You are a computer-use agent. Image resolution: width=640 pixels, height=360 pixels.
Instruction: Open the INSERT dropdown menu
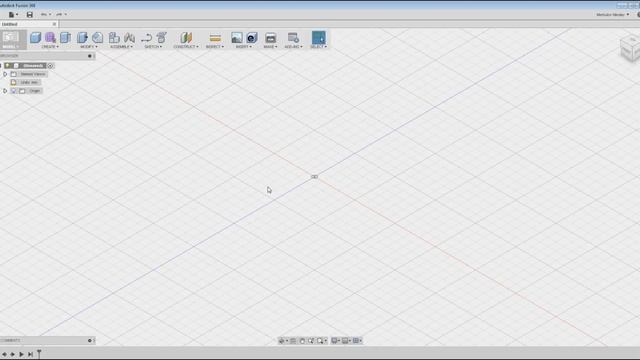coord(244,47)
